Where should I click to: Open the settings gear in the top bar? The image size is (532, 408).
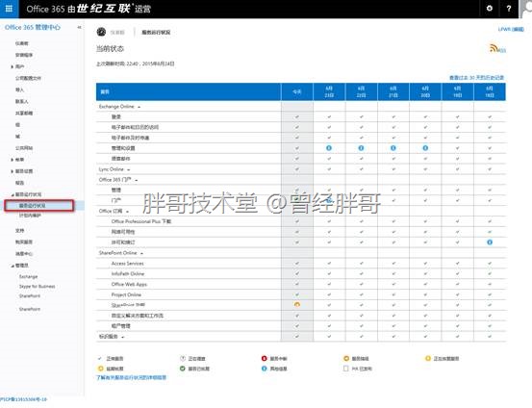pyautogui.click(x=490, y=9)
